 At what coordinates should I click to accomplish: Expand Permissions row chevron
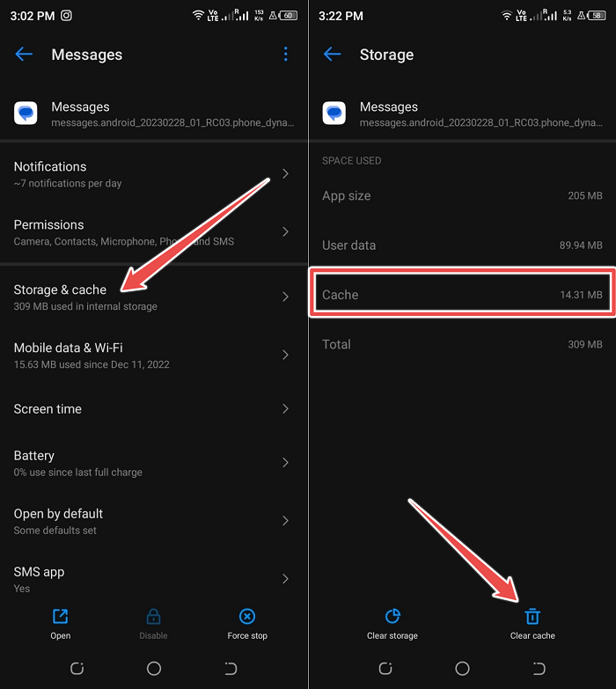click(286, 231)
